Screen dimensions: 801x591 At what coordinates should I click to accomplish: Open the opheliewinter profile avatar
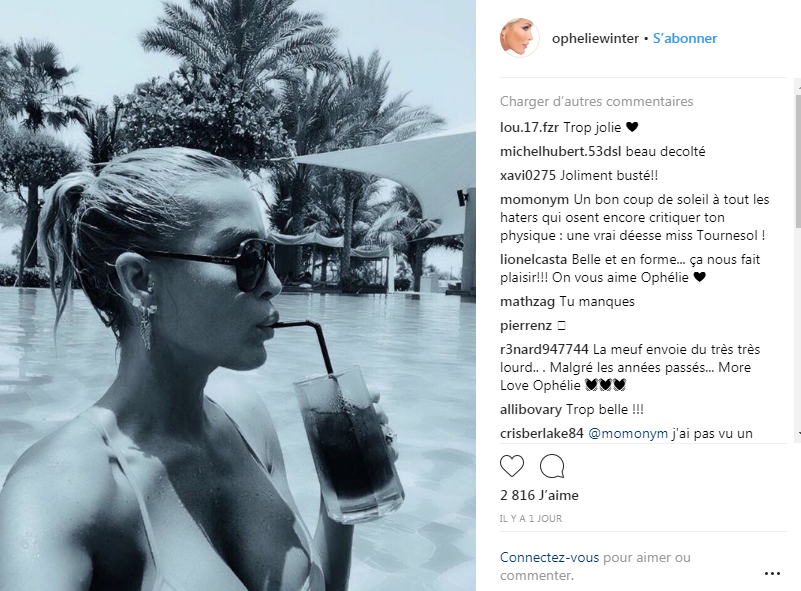tap(520, 38)
